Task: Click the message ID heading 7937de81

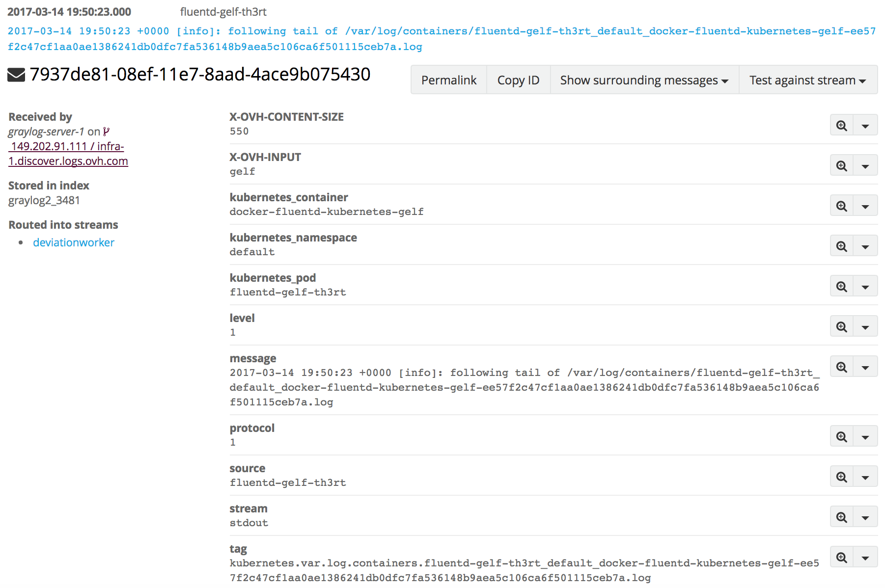Action: pyautogui.click(x=200, y=75)
